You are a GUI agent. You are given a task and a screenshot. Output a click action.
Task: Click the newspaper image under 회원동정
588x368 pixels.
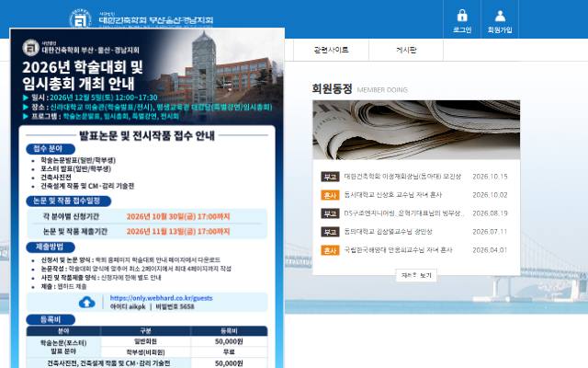click(x=416, y=130)
